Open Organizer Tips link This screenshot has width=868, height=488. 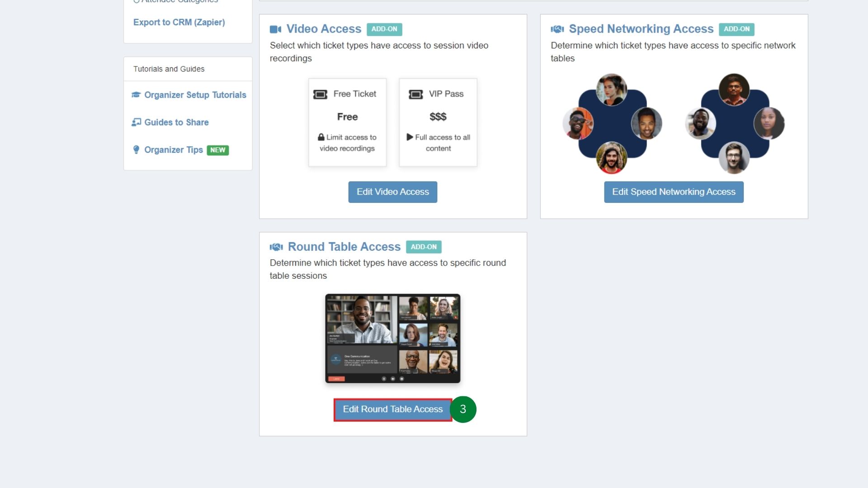[174, 150]
